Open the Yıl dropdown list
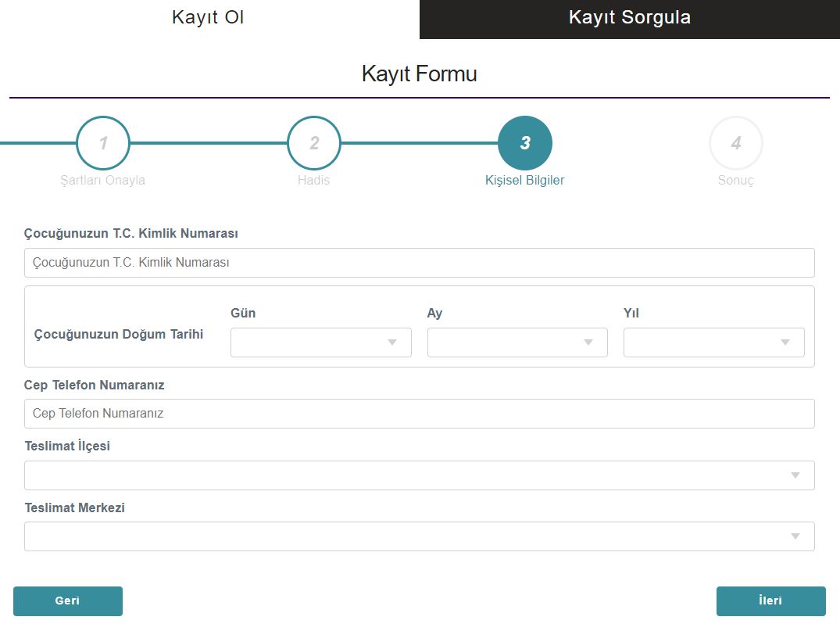 pyautogui.click(x=713, y=342)
